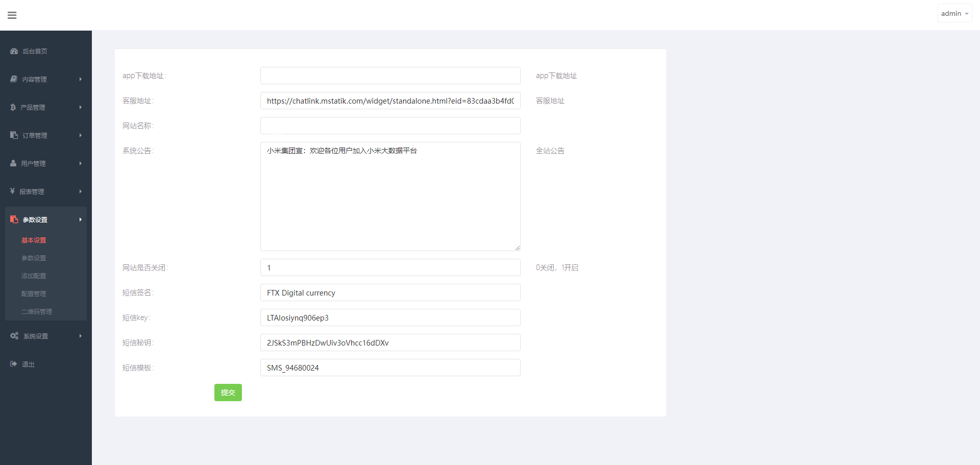This screenshot has width=980, height=465.
Task: Focus the 客服地址 URL input field
Action: (x=390, y=101)
